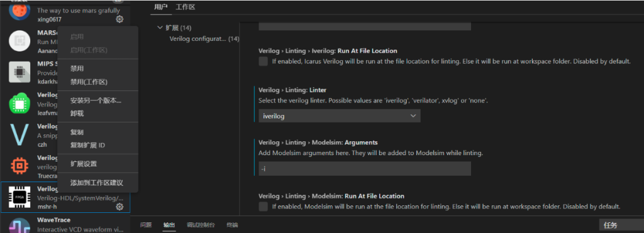644x233 pixels.
Task: Enable Modelsim Run At File Location checkbox
Action: pyautogui.click(x=264, y=207)
